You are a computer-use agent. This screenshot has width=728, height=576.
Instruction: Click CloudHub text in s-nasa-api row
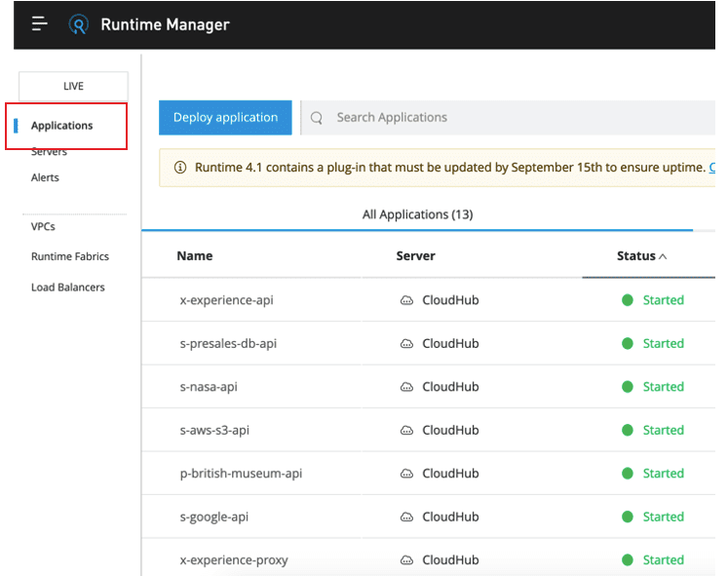pyautogui.click(x=450, y=387)
